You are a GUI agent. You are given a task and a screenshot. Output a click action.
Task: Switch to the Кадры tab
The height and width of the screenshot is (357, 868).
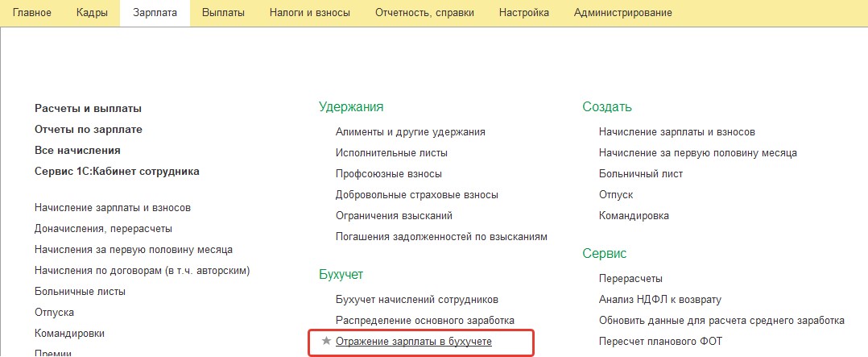point(92,13)
